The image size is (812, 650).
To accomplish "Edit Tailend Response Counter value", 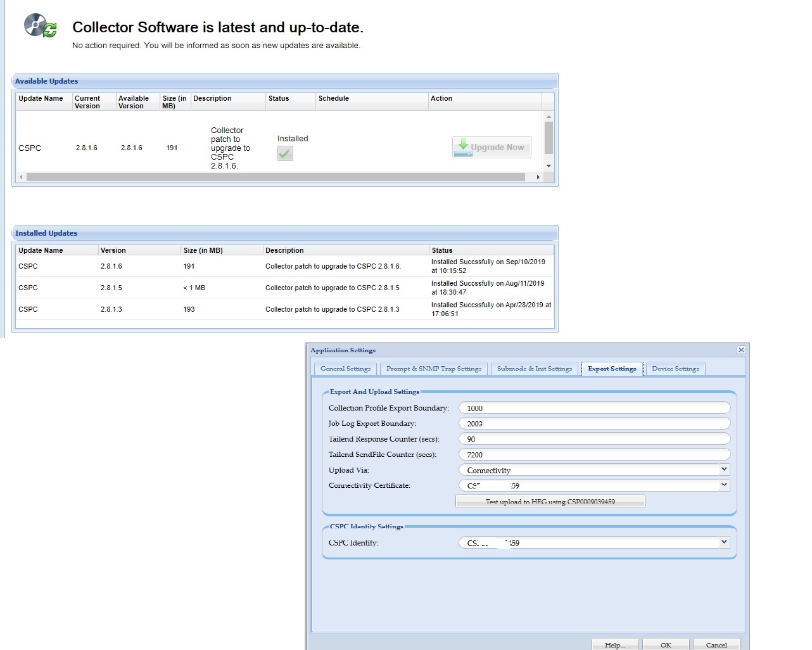I will (x=594, y=439).
